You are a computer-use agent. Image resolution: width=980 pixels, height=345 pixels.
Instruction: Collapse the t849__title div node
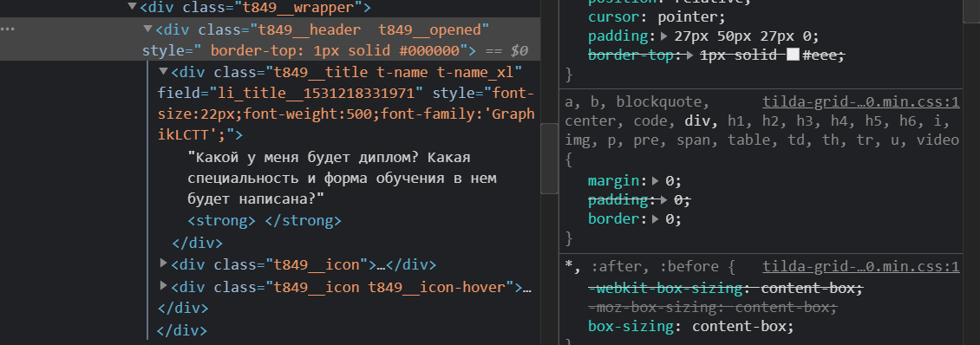[x=163, y=71]
